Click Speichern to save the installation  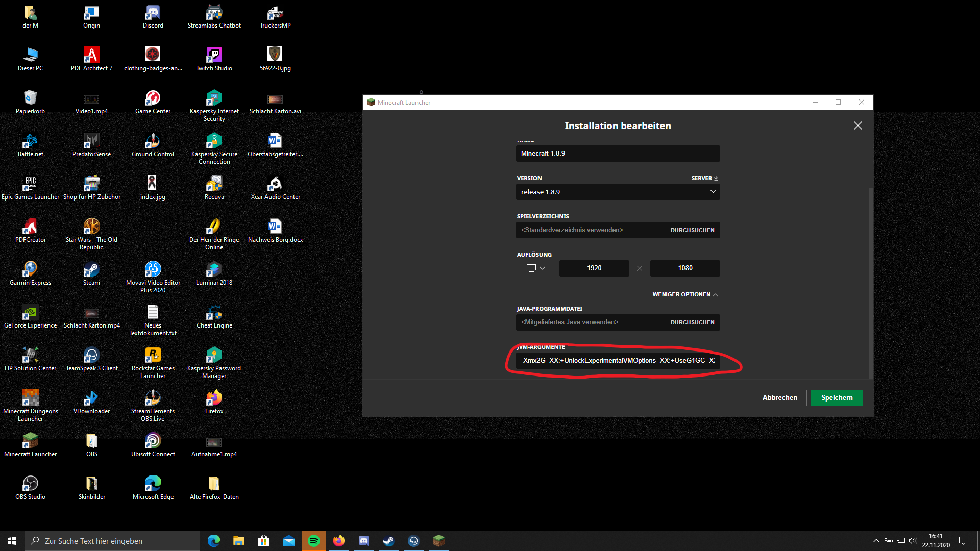coord(837,398)
